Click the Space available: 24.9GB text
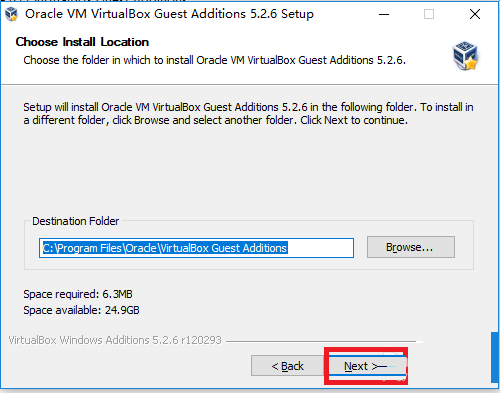This screenshot has width=500, height=393. pos(81,310)
